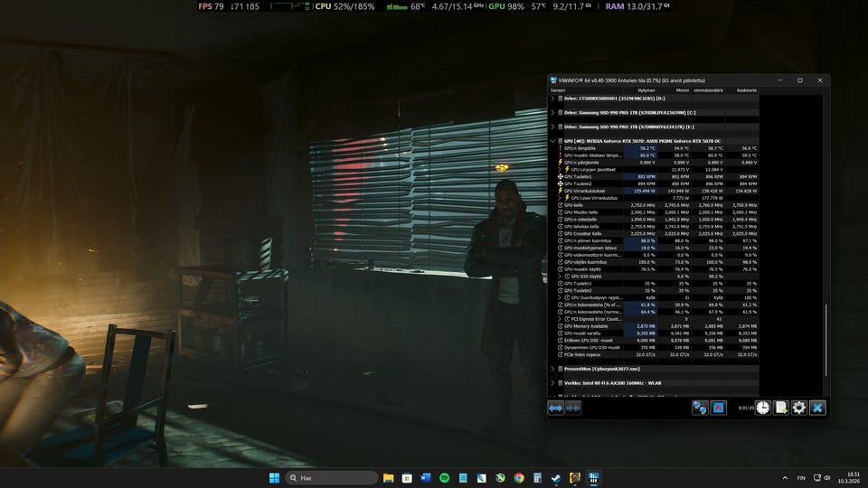Viewport: 868px width, 488px height.
Task: Select the PCIe link speed 32.0 GT/s row
Action: click(657, 354)
